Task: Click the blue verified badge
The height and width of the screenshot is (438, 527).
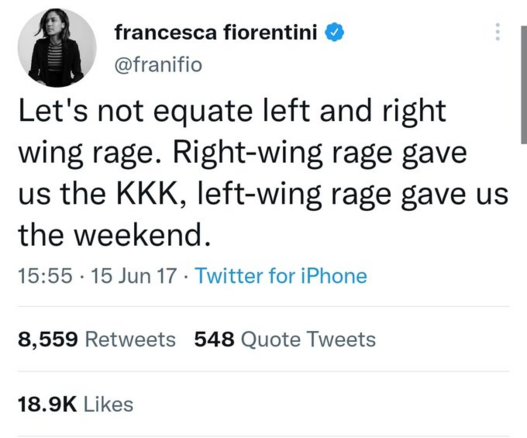Action: coord(334,33)
